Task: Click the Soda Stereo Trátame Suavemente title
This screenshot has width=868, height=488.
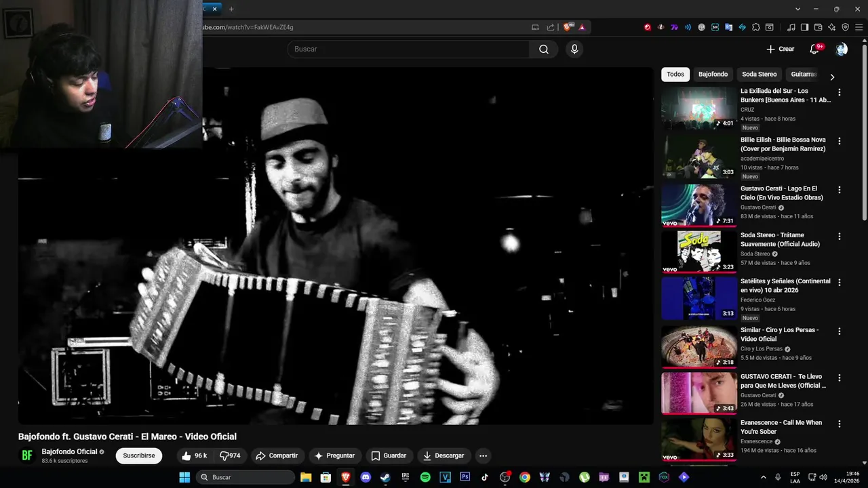Action: click(780, 239)
